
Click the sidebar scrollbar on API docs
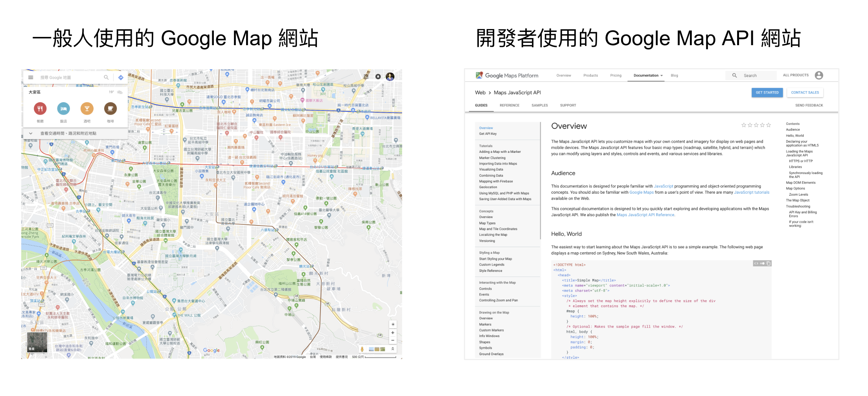coord(541,181)
